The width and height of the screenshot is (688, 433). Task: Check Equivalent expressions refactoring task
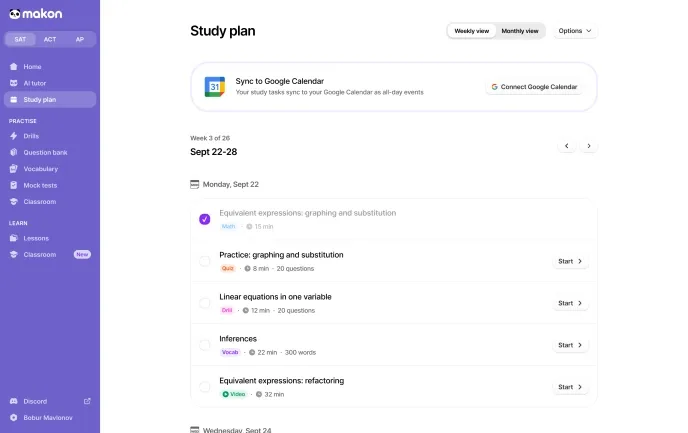(x=204, y=387)
